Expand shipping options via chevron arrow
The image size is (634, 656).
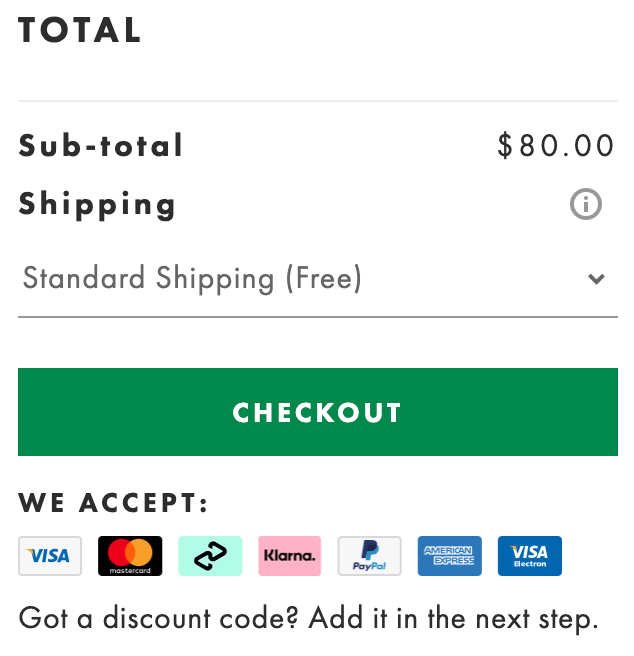596,279
